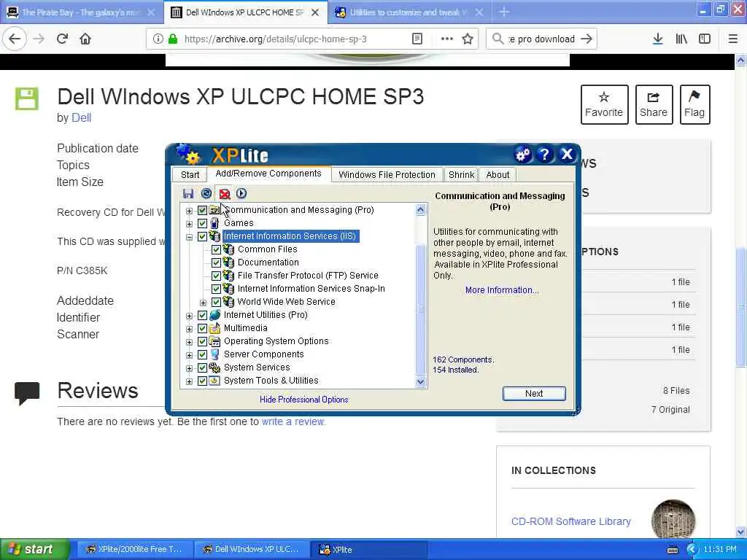Viewport: 747px width, 560px height.
Task: Click tray arrow to show hidden icons
Action: 692,550
